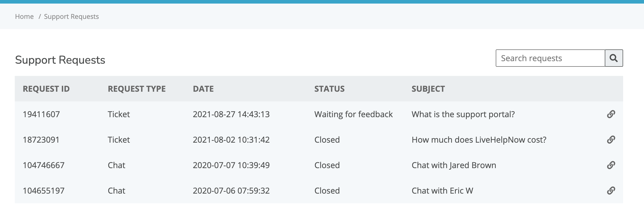Sort by the DATE column header
The width and height of the screenshot is (644, 216).
coord(203,89)
